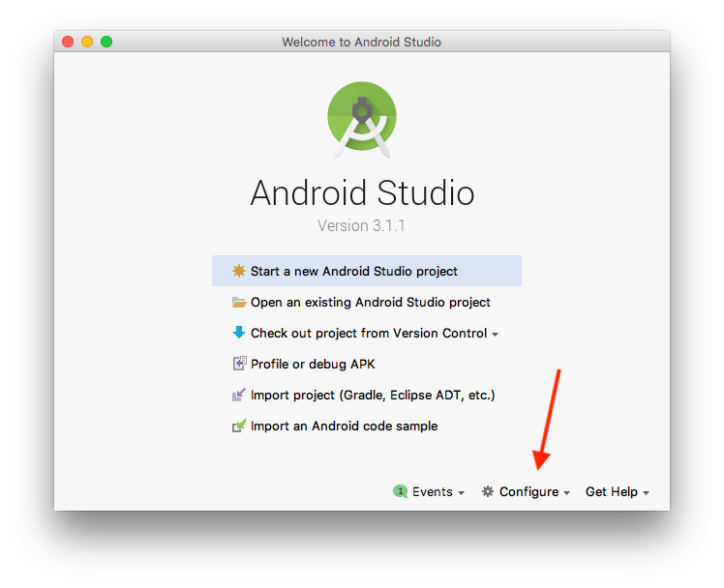Image resolution: width=724 pixels, height=588 pixels.
Task: Click the Configure dropdown arrow
Action: pos(566,493)
